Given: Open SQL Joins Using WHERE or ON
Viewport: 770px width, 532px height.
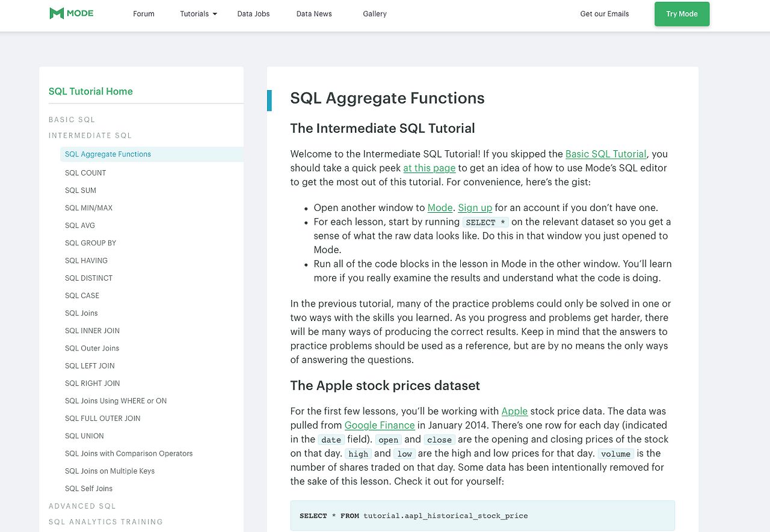Looking at the screenshot, I should tap(116, 401).
